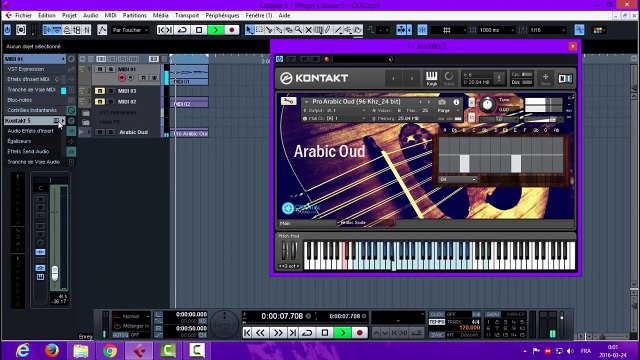The width and height of the screenshot is (640, 360).
Task: Open the Kontakt Output routing dropdown
Action: pyautogui.click(x=334, y=111)
